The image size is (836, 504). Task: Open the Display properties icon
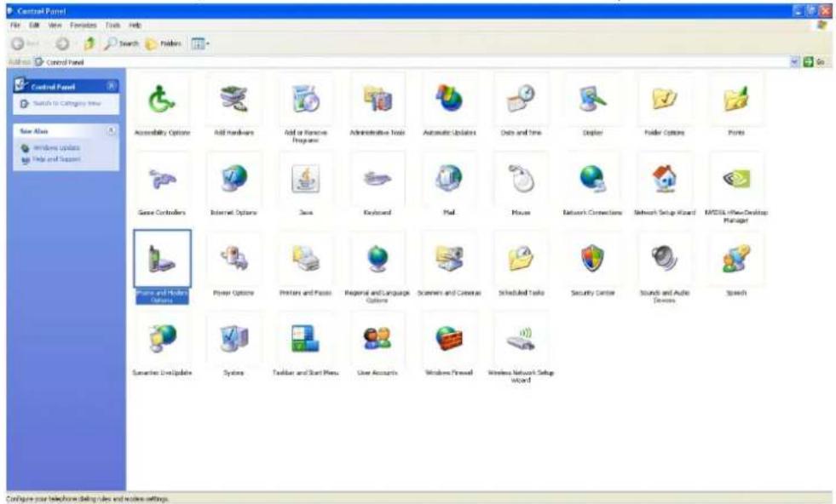[592, 100]
